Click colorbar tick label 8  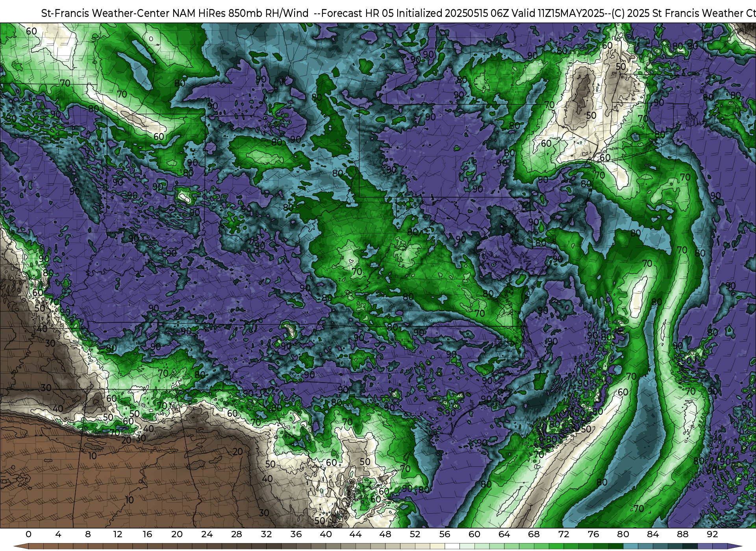[x=88, y=534]
